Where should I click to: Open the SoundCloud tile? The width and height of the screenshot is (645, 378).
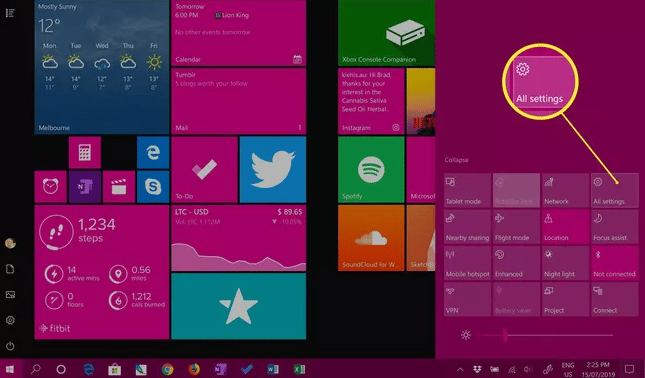(x=371, y=238)
